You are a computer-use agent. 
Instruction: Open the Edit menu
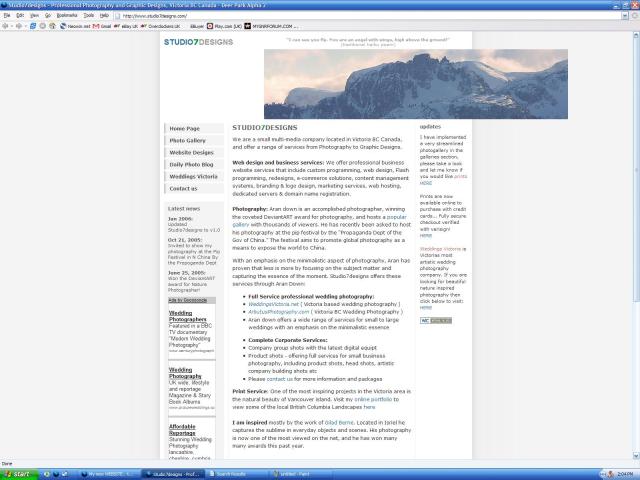(x=20, y=16)
